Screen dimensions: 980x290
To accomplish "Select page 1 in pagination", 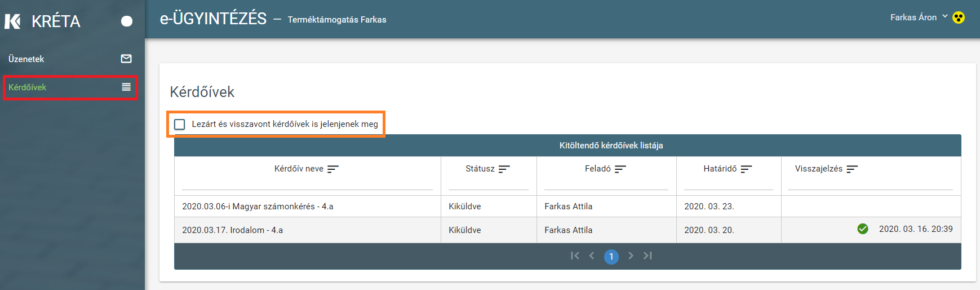I will tap(611, 257).
